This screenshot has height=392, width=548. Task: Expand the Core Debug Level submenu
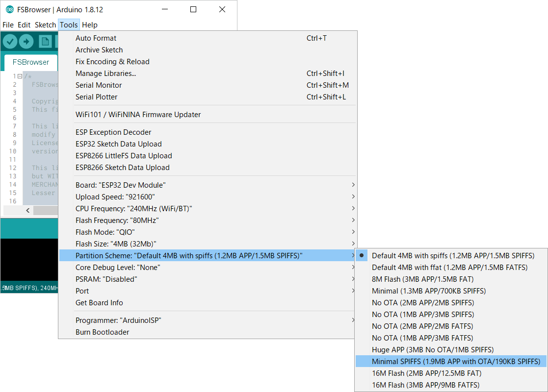pos(208,268)
